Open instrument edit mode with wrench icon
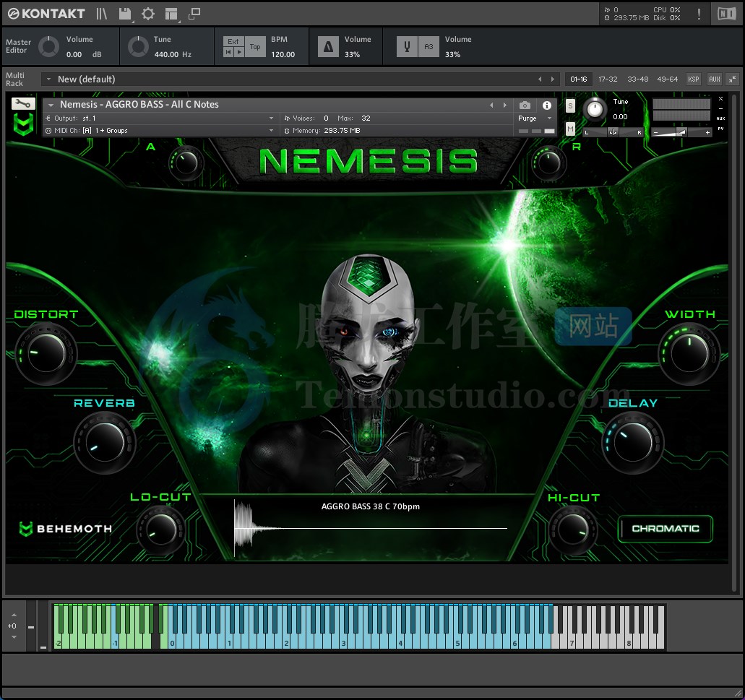745x700 pixels. pyautogui.click(x=23, y=103)
